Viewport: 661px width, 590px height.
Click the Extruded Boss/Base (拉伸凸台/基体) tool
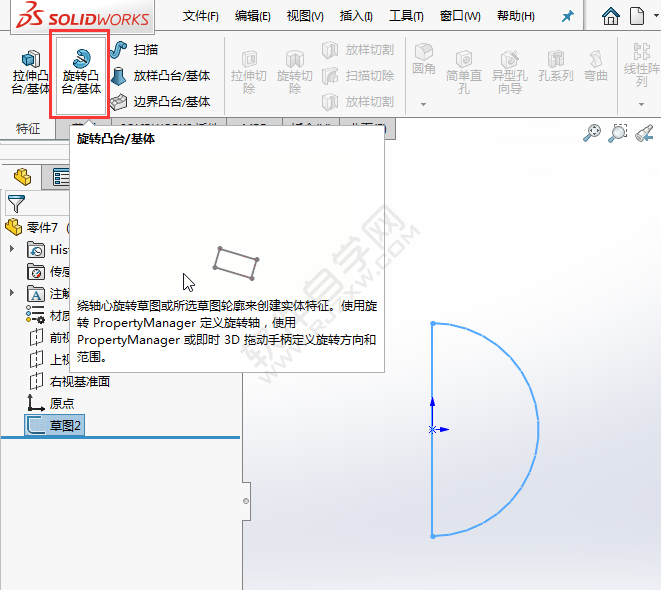coord(30,72)
